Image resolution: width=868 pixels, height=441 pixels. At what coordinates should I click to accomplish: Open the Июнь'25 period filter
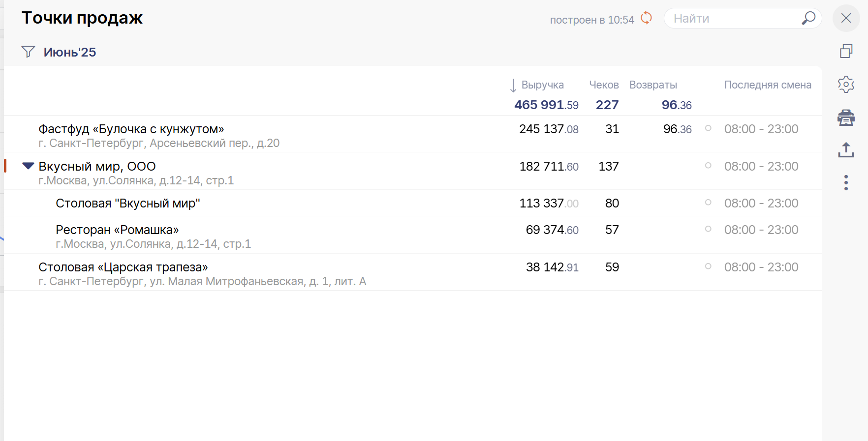click(70, 52)
